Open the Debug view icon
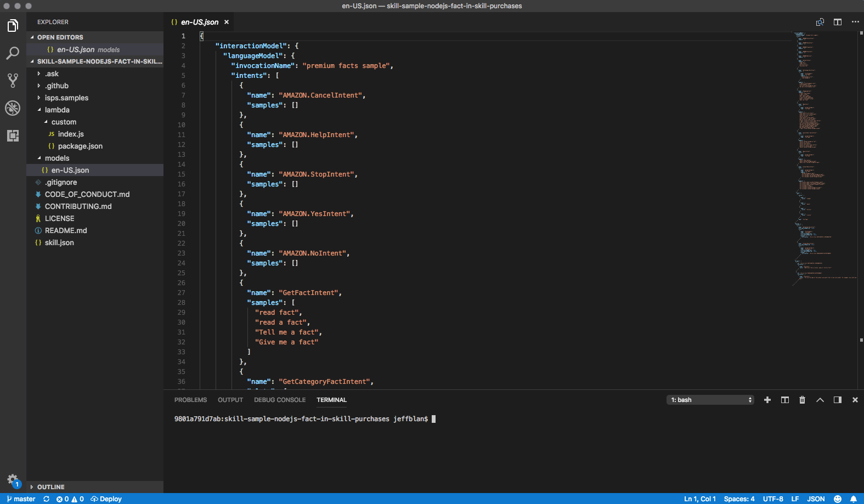This screenshot has width=864, height=504. point(13,108)
